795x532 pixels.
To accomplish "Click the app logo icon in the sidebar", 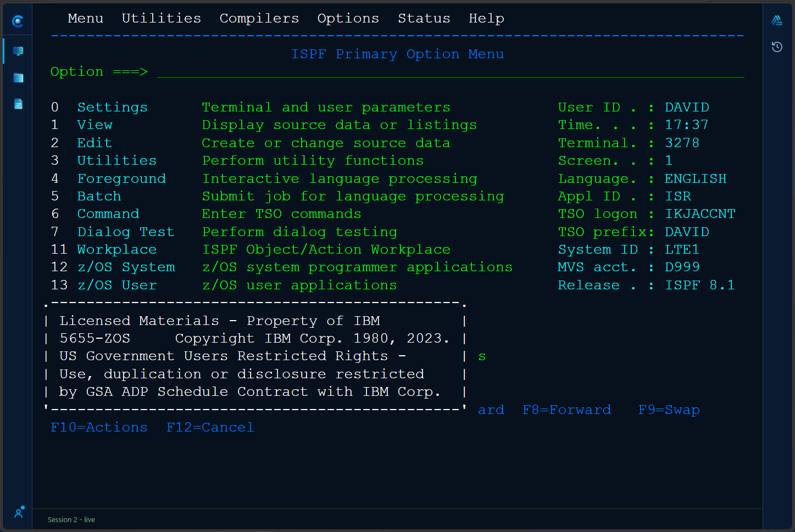I will [x=18, y=21].
